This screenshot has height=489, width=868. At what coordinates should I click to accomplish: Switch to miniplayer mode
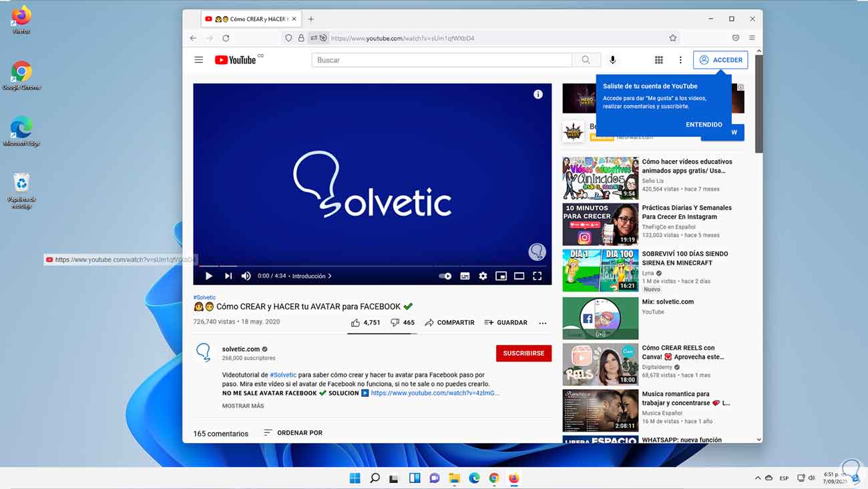501,276
